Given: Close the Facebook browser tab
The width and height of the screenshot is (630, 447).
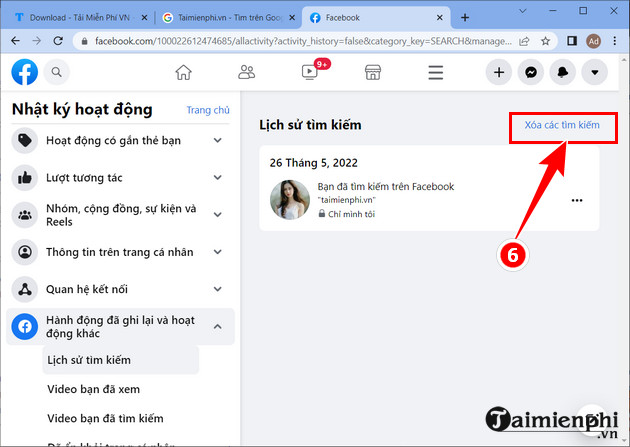Looking at the screenshot, I should pyautogui.click(x=440, y=18).
